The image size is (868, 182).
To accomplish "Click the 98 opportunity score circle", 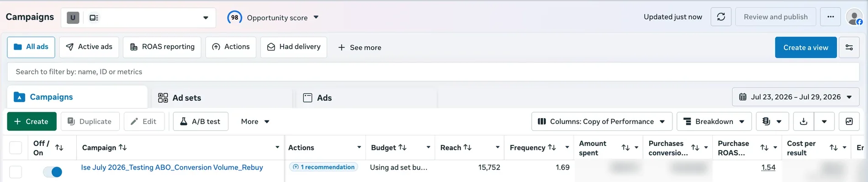I will coord(234,17).
